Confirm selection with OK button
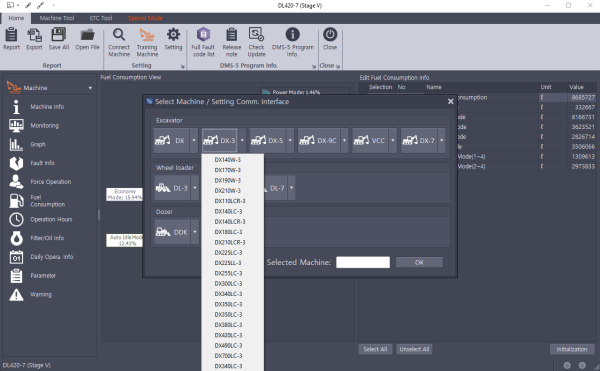600x371 pixels. (x=419, y=262)
